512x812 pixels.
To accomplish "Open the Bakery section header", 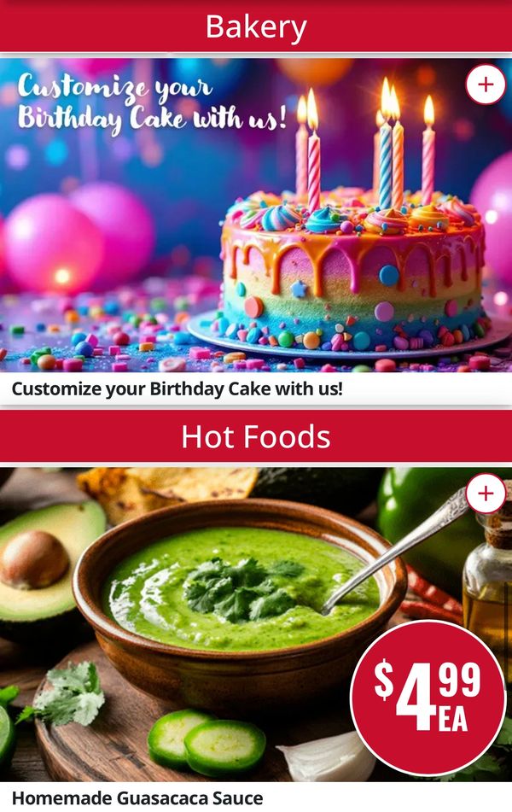I will click(x=256, y=26).
